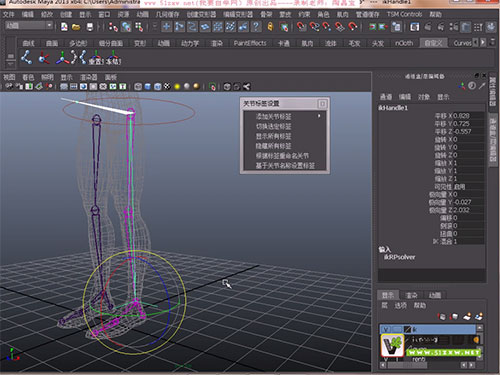
Task: Open the viewport 视图 View menu
Action: [x=9, y=77]
